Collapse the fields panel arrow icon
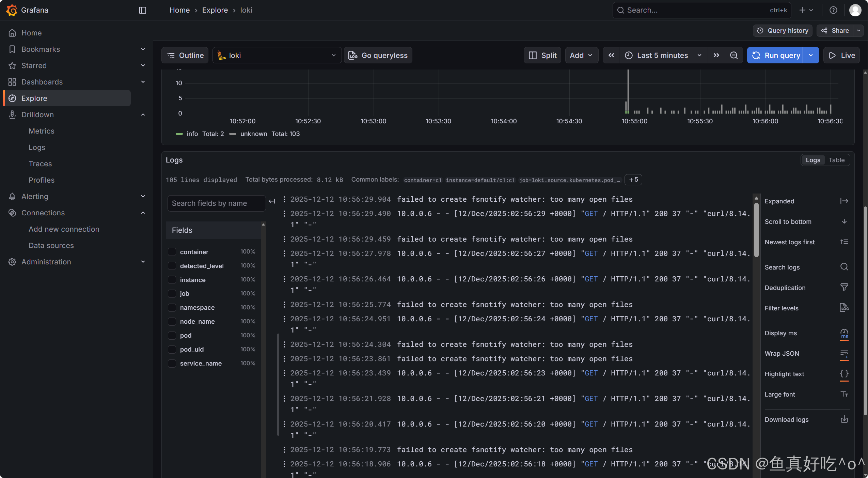This screenshot has width=868, height=478. [x=272, y=201]
